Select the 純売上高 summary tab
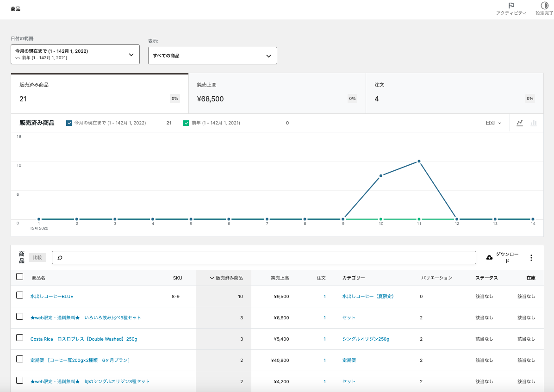Screen dimensions: 554x392 [277, 93]
